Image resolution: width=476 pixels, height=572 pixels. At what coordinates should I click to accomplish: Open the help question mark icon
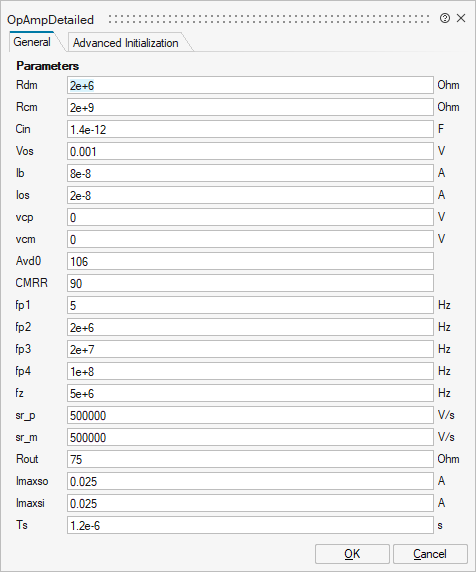pyautogui.click(x=445, y=18)
